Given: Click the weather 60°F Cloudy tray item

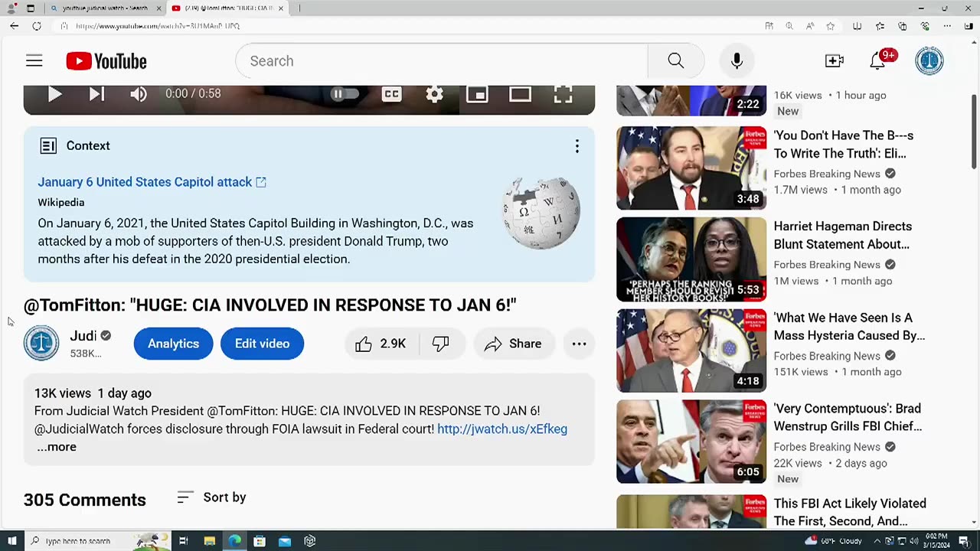Looking at the screenshot, I should 833,541.
